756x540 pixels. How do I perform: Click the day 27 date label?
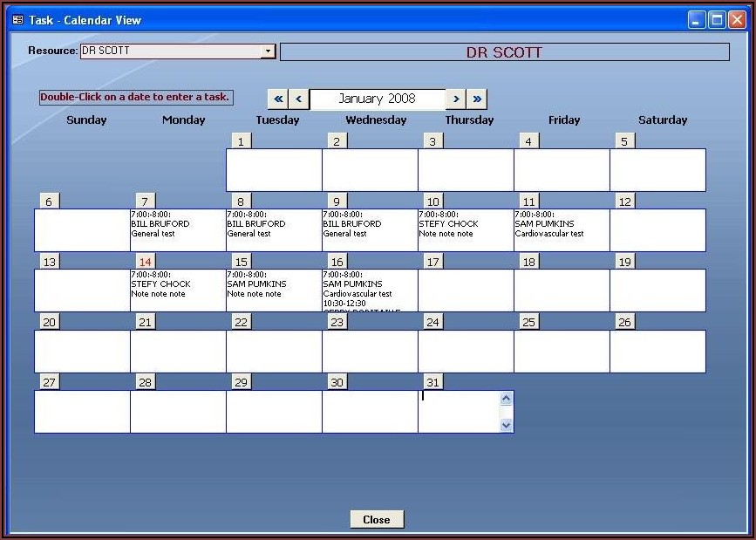50,382
